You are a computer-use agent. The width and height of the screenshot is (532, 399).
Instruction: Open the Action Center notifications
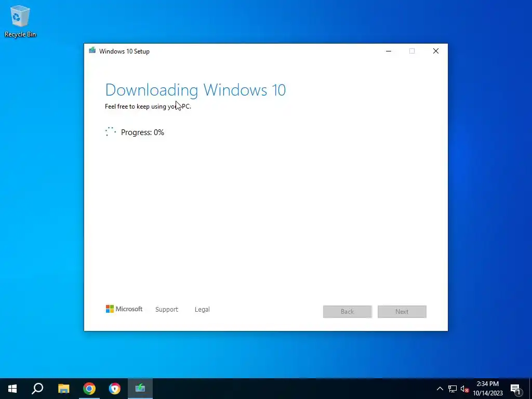pos(515,389)
